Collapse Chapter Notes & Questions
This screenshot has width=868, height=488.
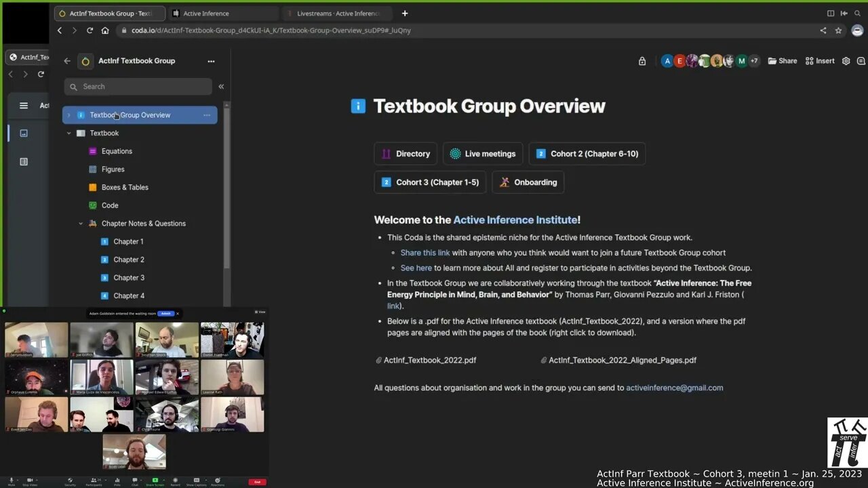coord(80,224)
